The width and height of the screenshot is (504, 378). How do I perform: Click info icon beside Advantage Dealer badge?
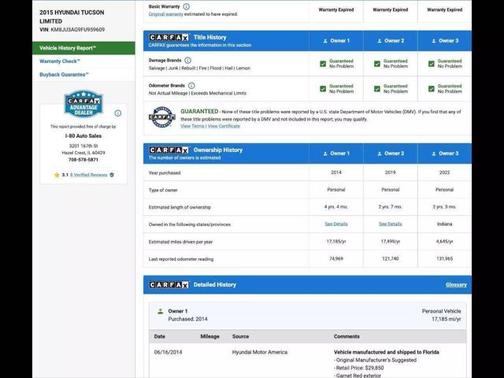[x=118, y=113]
